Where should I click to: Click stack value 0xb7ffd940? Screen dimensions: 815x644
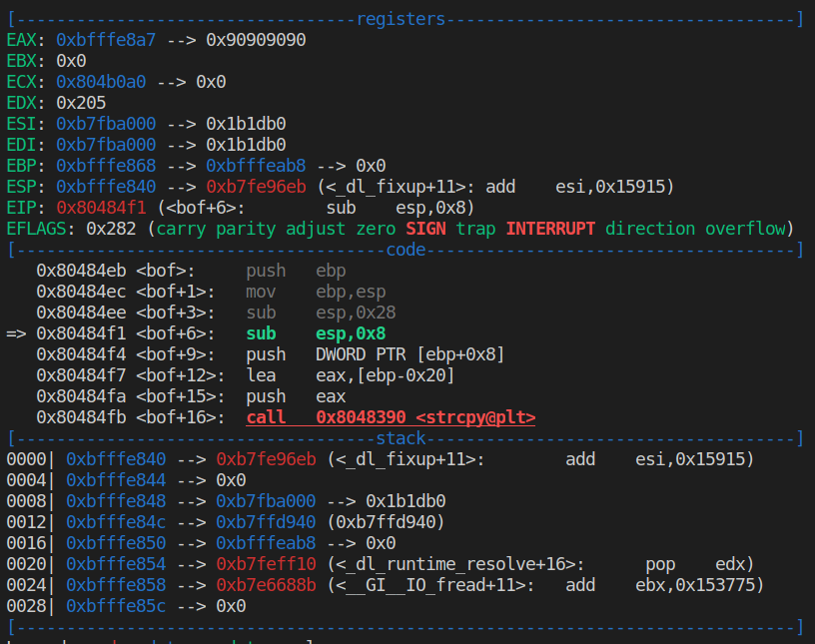coord(266,522)
